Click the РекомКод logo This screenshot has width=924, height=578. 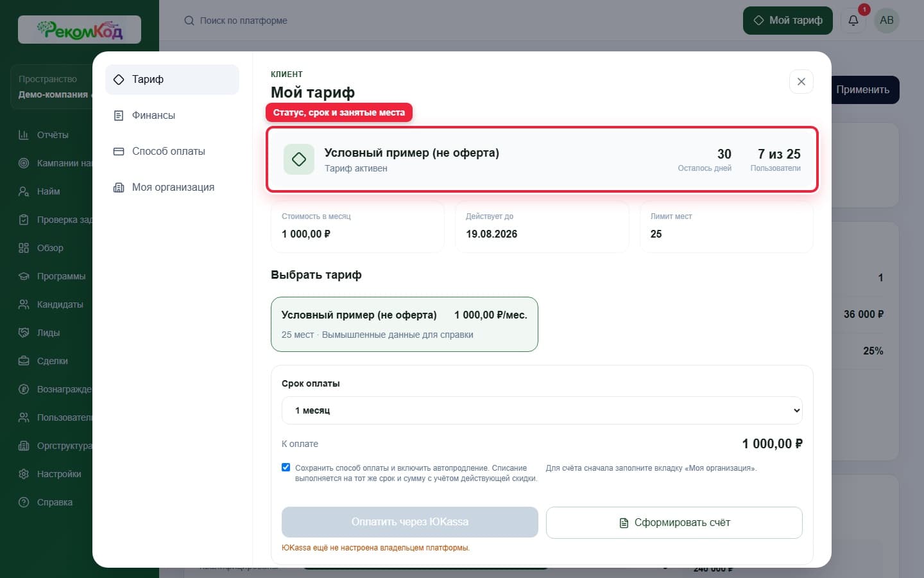[x=80, y=30]
